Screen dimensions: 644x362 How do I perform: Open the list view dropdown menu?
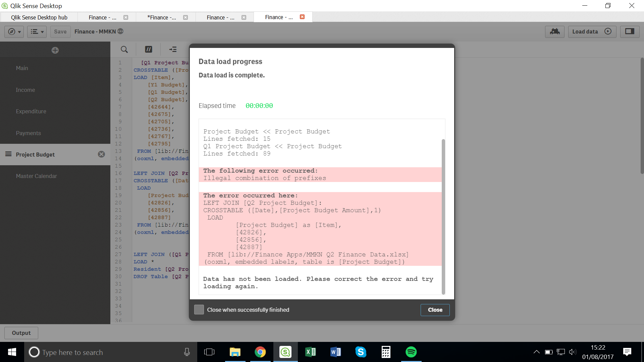pyautogui.click(x=37, y=32)
